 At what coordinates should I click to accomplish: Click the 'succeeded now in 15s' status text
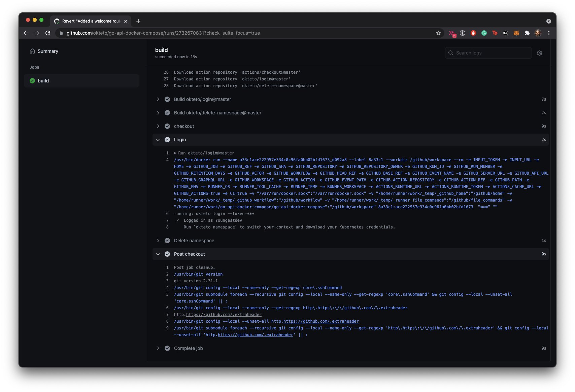tap(176, 57)
